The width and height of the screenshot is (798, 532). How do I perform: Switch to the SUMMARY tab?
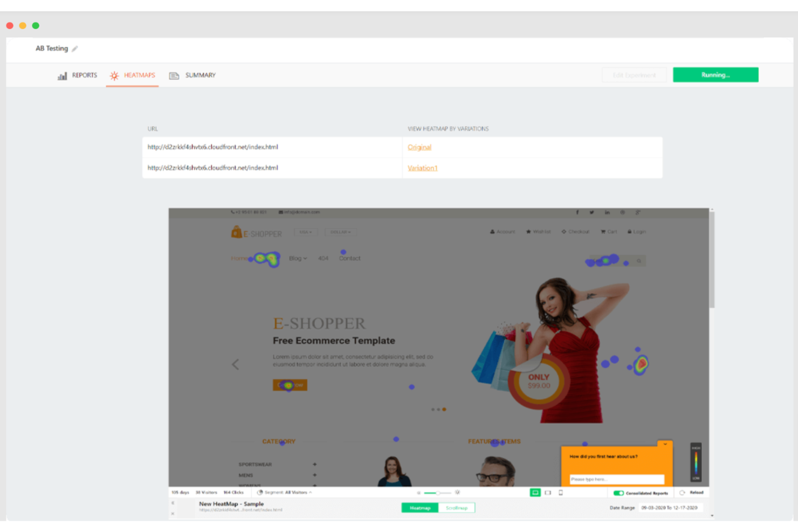[x=201, y=75]
